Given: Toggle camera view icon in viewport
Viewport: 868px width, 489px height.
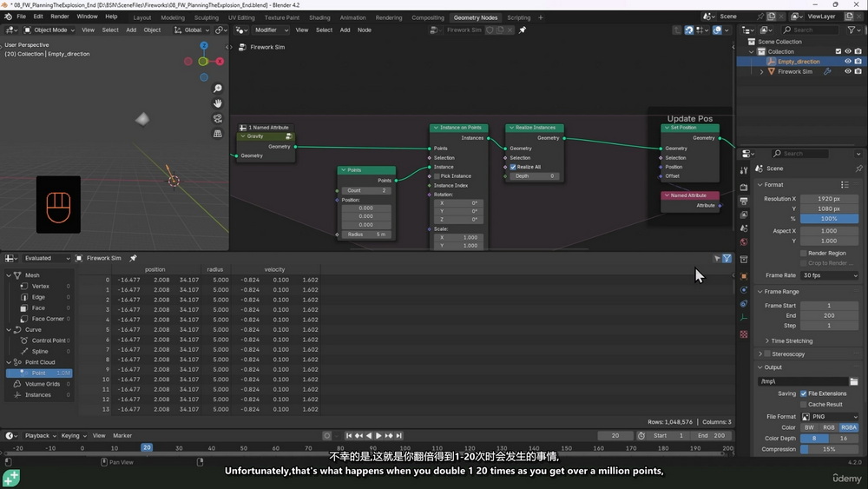Looking at the screenshot, I should coord(218,118).
